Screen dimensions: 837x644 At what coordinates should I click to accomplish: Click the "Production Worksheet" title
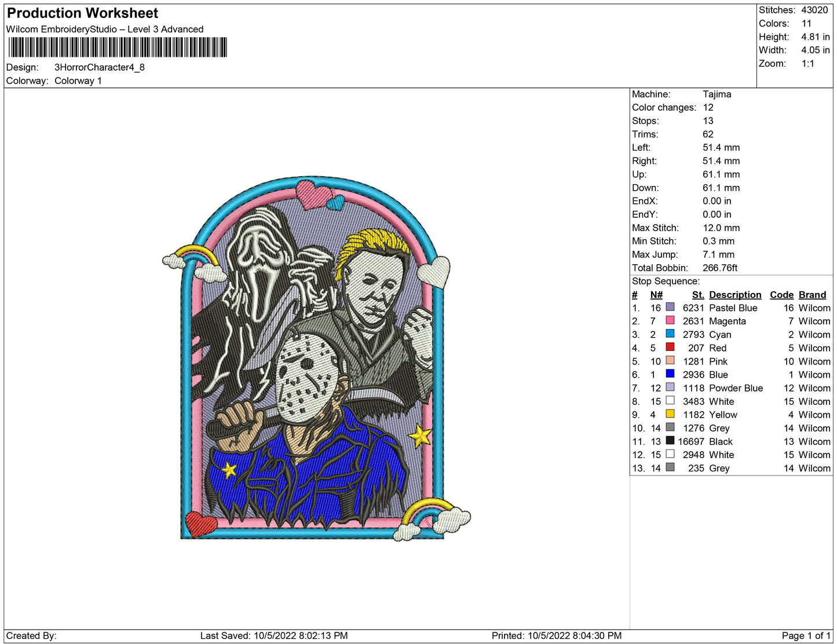pyautogui.click(x=82, y=13)
